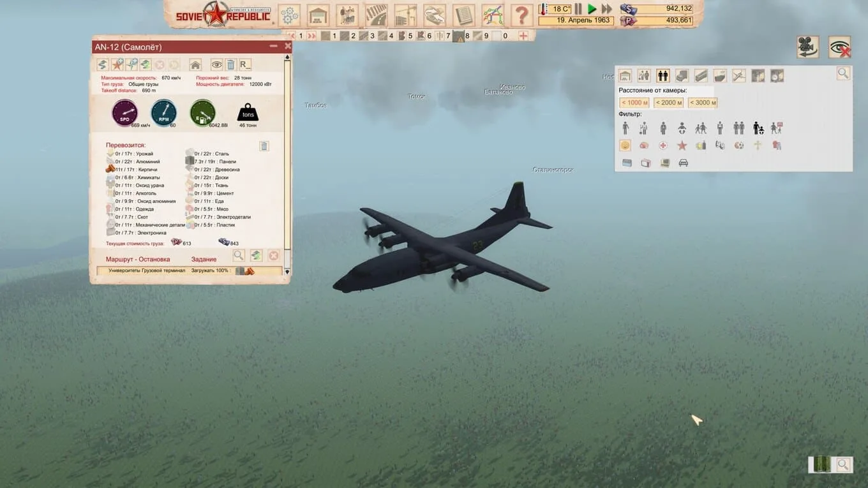Click the date 19. Апрель 1963
Image resolution: width=868 pixels, height=488 pixels.
576,20
